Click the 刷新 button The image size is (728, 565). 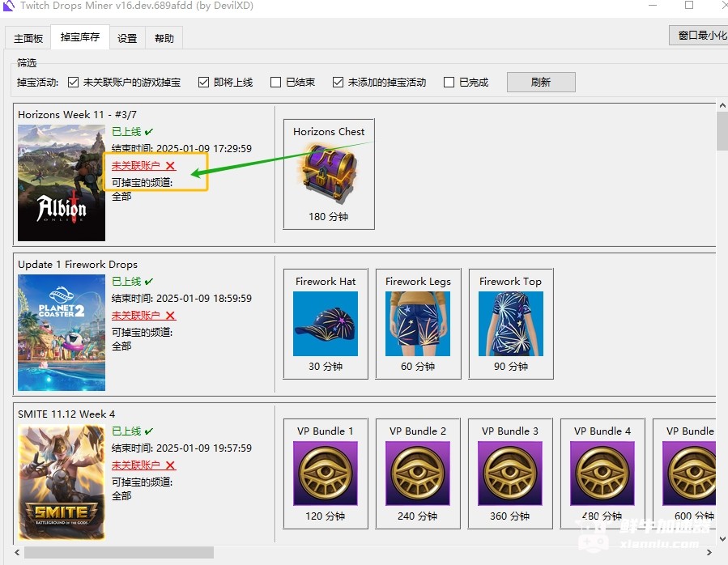(x=541, y=83)
